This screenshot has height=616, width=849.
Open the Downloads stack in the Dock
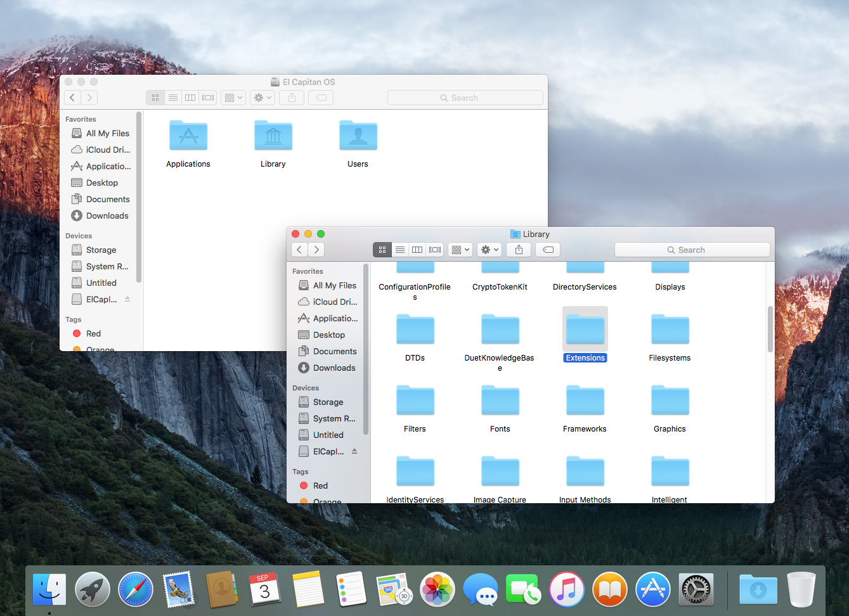[758, 589]
